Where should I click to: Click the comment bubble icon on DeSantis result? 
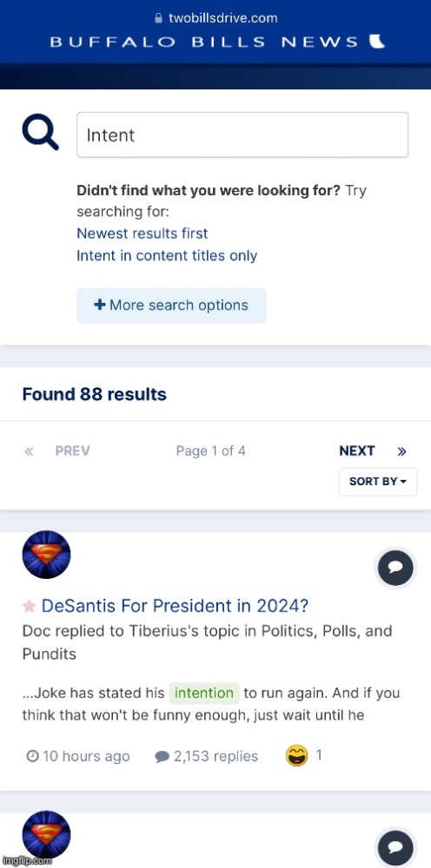[395, 569]
